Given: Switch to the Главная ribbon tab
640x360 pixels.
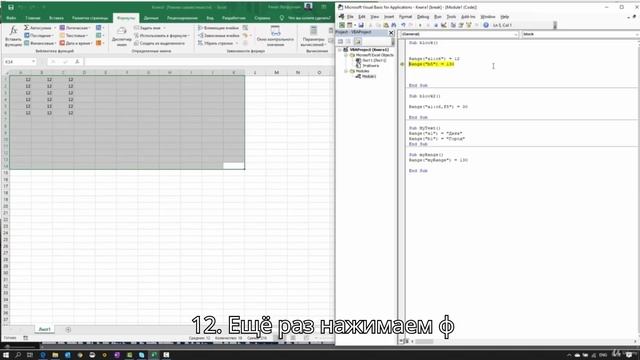Looking at the screenshot, I should coord(33,18).
